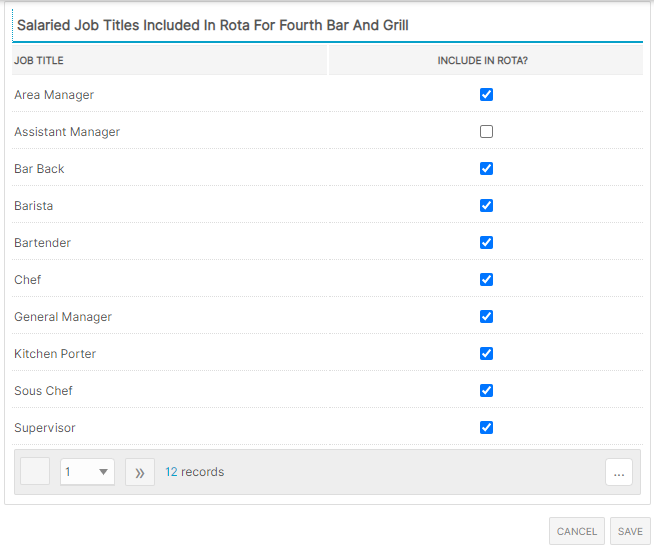The width and height of the screenshot is (654, 550).
Task: Select the General Manager job title row
Action: (x=63, y=317)
